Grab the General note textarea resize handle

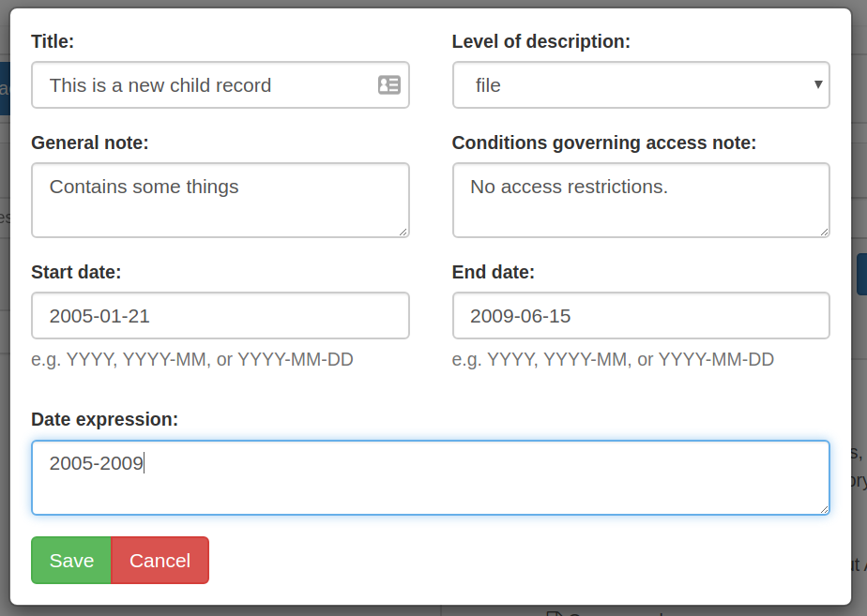[403, 232]
